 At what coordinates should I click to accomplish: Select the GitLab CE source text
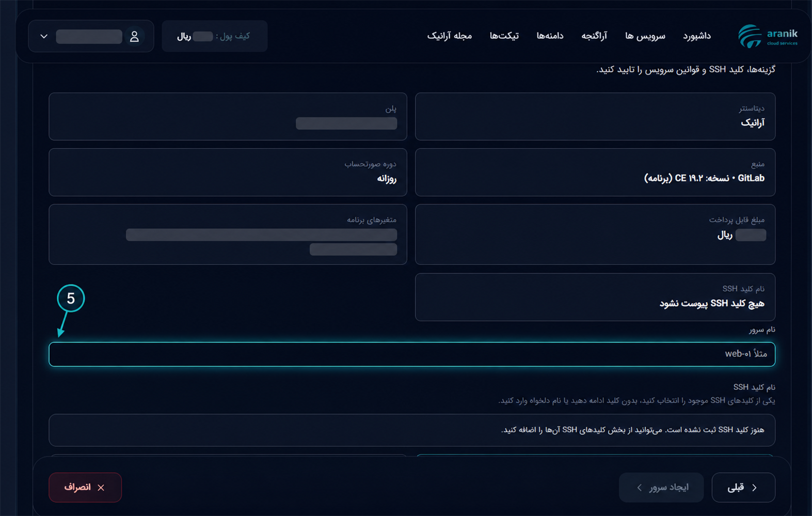[x=704, y=178]
